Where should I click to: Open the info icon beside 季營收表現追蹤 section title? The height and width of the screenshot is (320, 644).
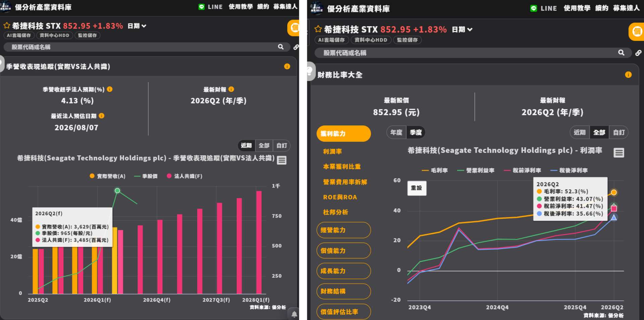(x=287, y=66)
